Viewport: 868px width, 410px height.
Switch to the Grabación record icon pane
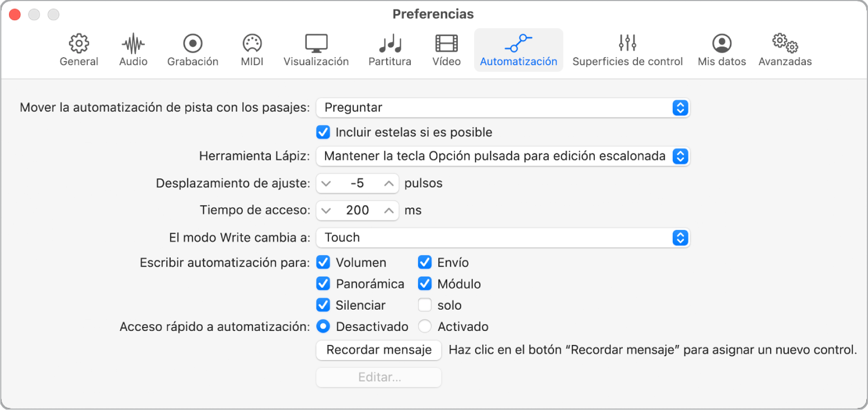coord(193,50)
